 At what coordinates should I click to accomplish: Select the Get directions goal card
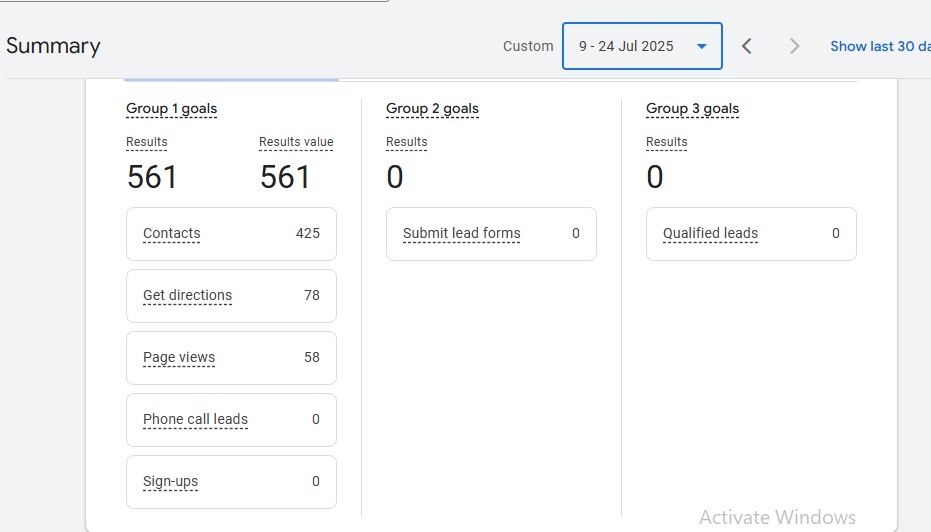[x=231, y=296]
